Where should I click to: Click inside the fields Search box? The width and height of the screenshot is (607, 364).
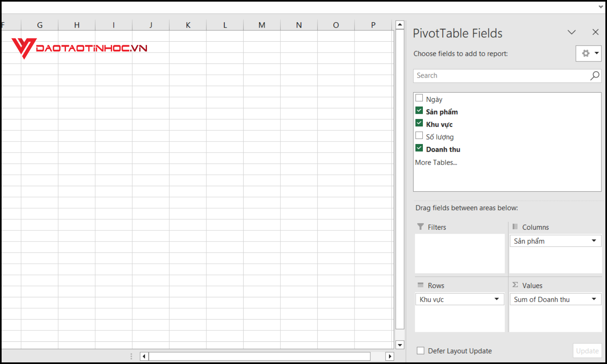click(x=486, y=76)
